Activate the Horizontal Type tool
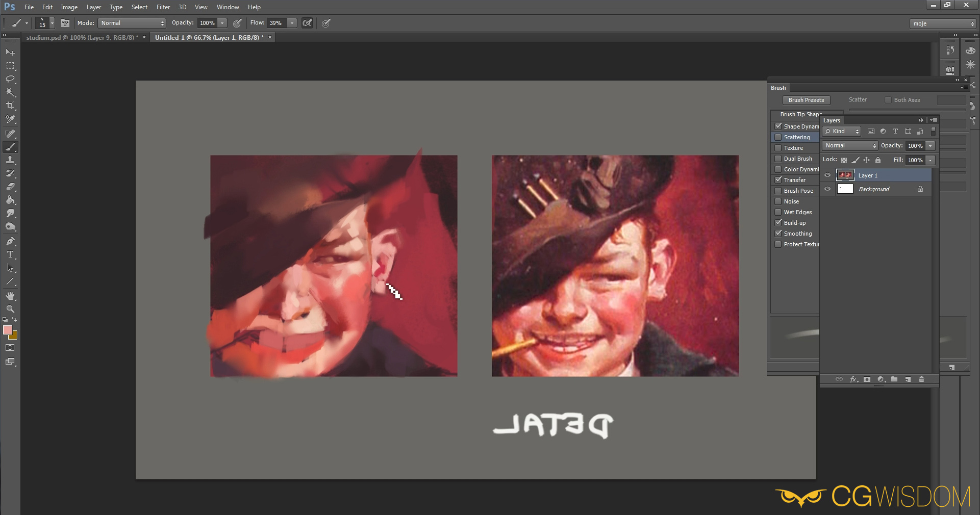Viewport: 980px width, 515px height. (10, 254)
